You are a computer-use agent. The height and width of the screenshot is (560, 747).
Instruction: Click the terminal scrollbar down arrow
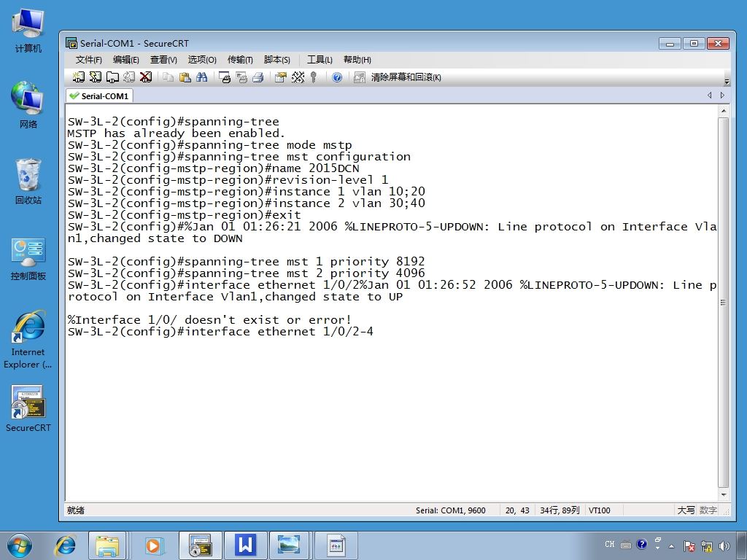click(x=724, y=495)
